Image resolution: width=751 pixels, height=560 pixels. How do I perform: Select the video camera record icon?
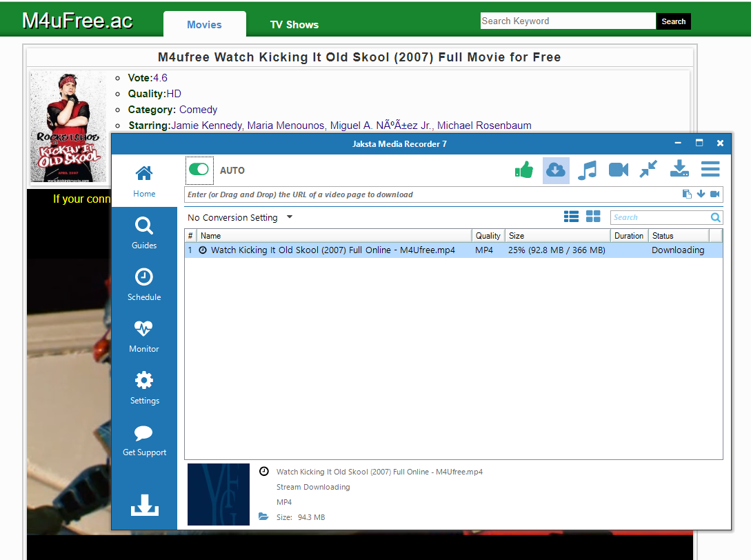point(619,170)
